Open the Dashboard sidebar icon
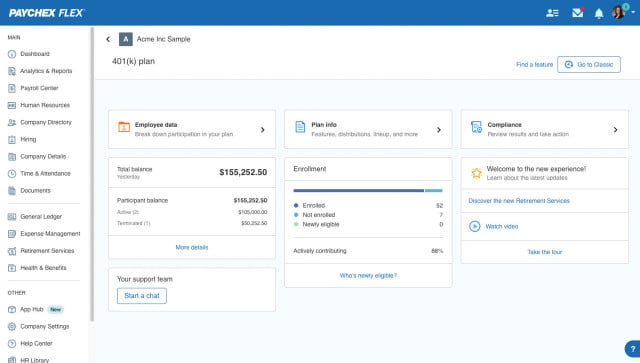Screen dimensions: 640x363 coord(12,54)
